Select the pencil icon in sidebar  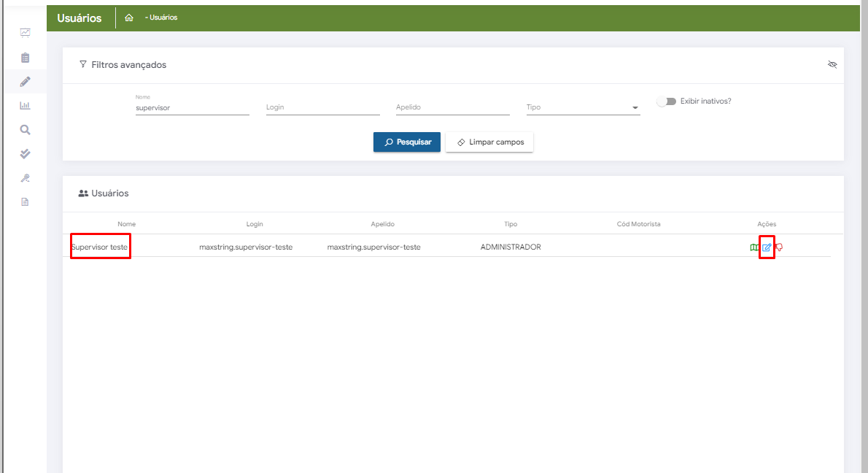(x=25, y=81)
